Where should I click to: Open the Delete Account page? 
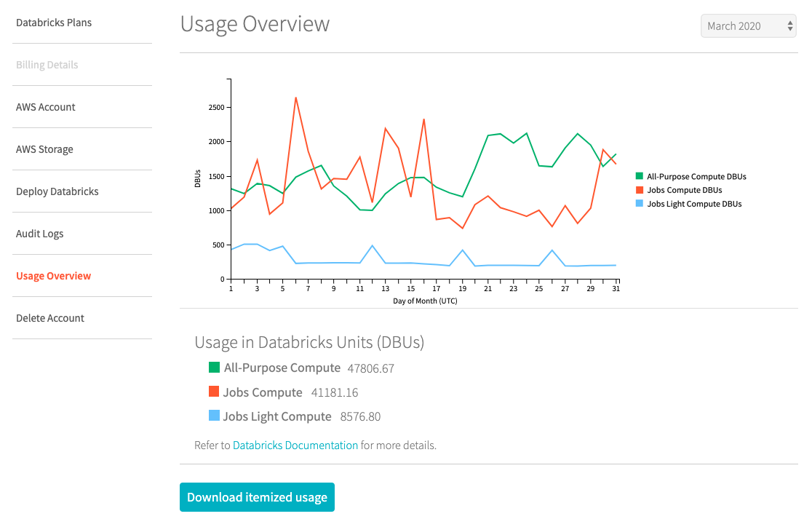coord(50,318)
